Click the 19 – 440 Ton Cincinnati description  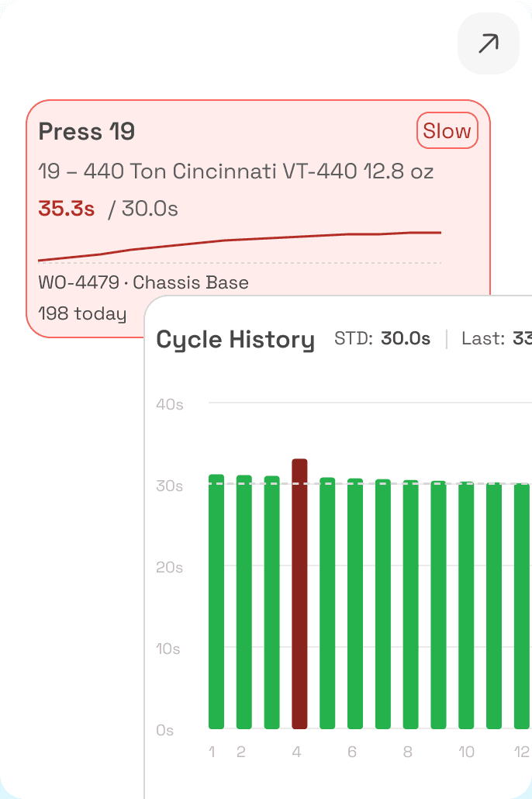pyautogui.click(x=236, y=171)
